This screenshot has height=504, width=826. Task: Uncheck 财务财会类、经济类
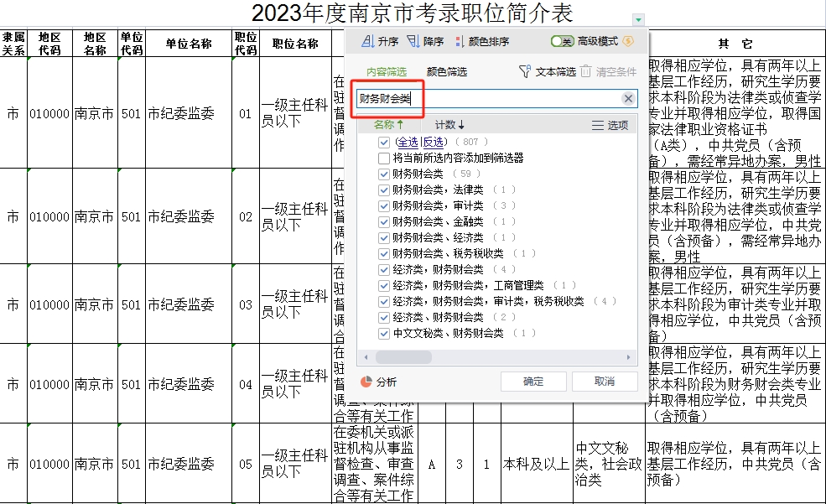click(384, 237)
